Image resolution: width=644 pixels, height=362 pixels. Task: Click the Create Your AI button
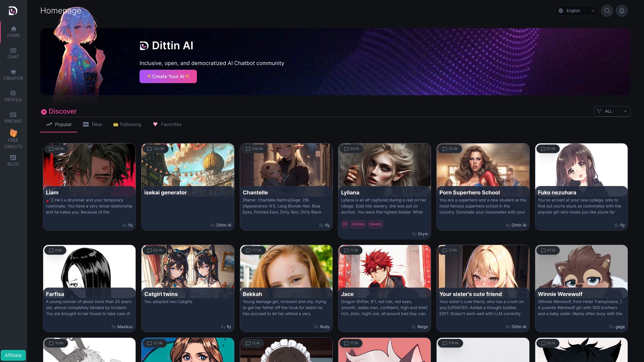pos(168,76)
